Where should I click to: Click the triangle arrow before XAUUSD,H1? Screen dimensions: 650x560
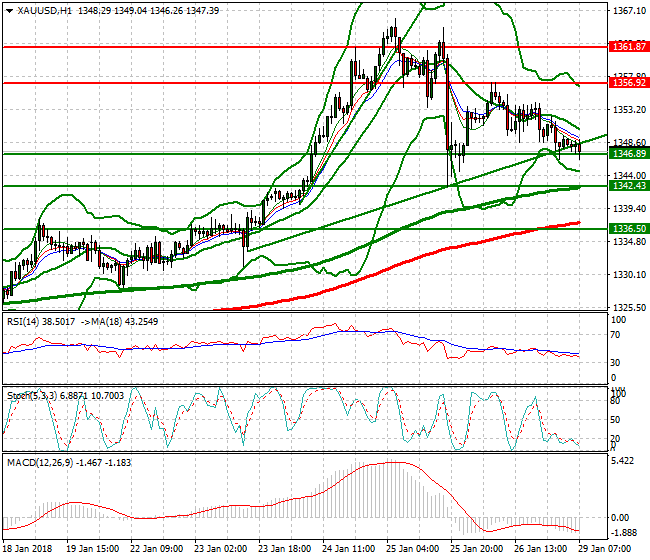(x=10, y=11)
